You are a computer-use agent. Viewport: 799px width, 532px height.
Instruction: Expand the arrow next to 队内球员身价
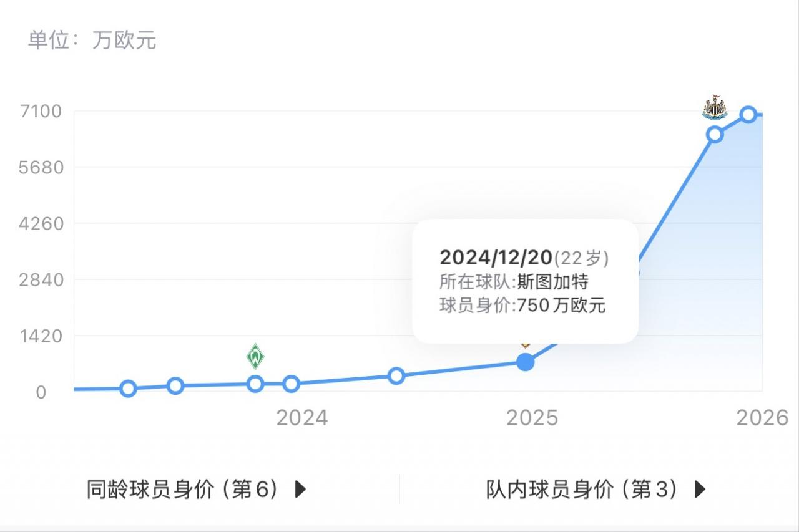(700, 490)
